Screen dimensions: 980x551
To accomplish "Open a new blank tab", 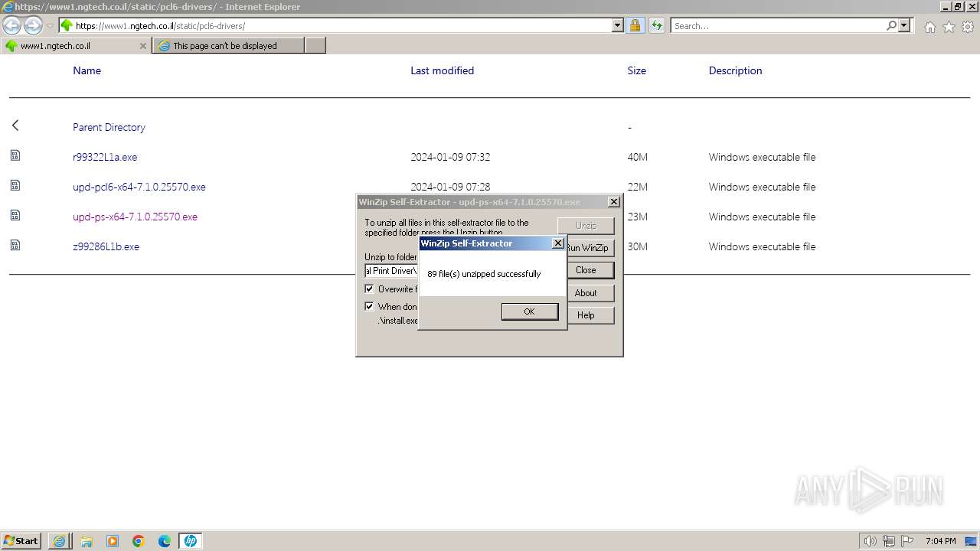I will coord(315,46).
